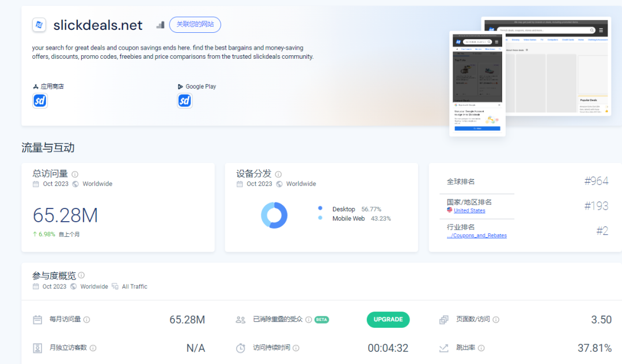Image resolution: width=622 pixels, height=364 pixels.
Task: Click info icon beside 已消除重叠的受众
Action: point(309,320)
